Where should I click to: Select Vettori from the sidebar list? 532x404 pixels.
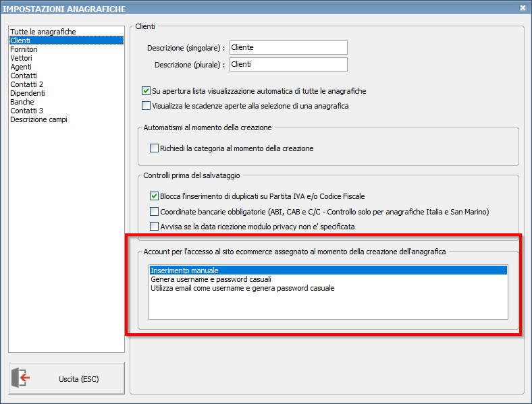(21, 58)
